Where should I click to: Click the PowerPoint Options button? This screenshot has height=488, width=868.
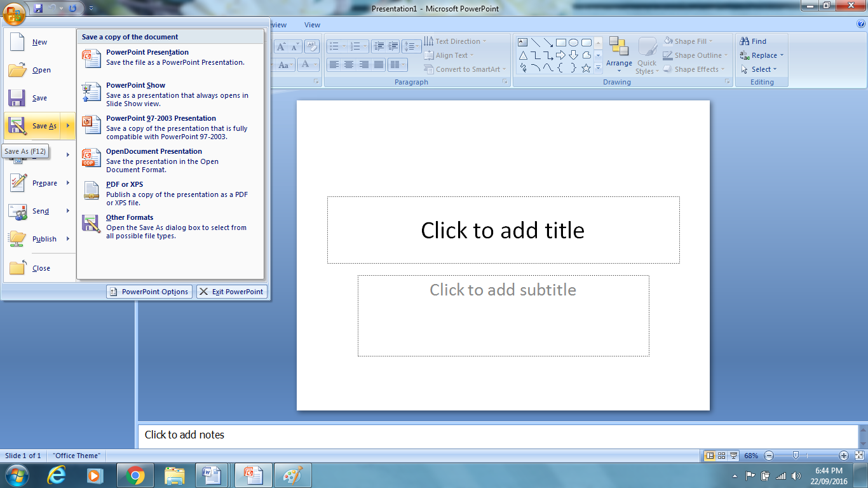(149, 292)
